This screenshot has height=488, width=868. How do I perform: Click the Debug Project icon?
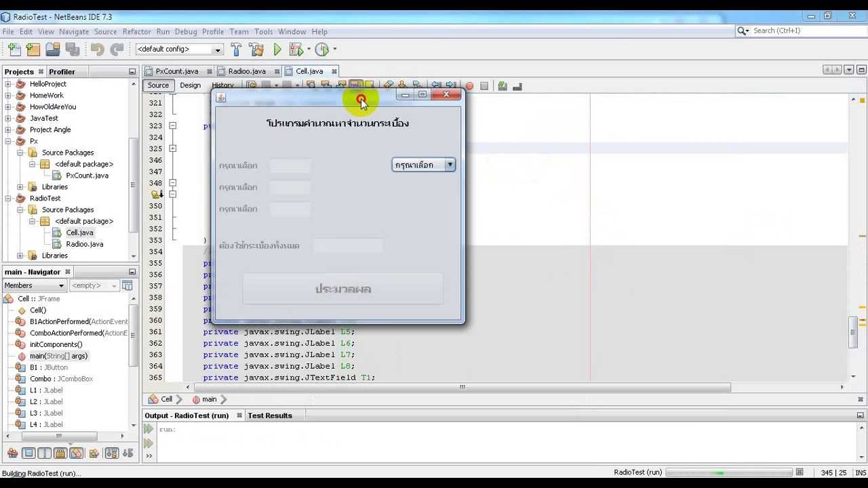coord(296,49)
